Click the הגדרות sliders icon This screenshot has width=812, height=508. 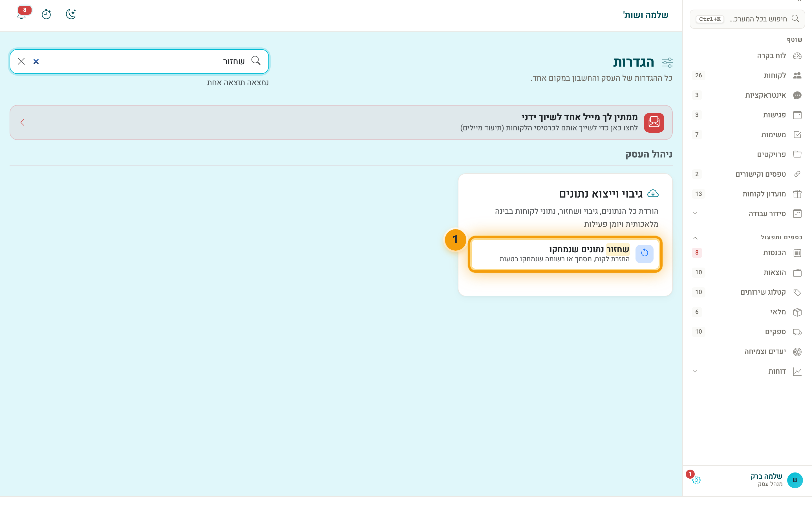[667, 63]
